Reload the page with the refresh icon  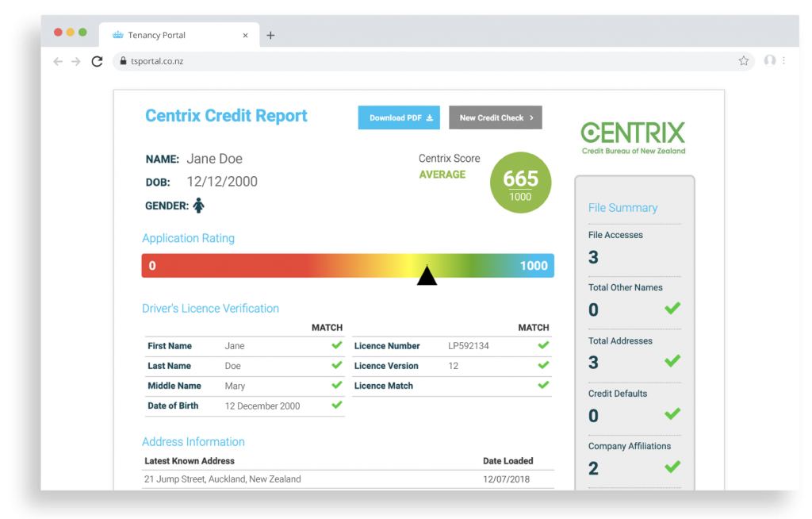point(97,61)
